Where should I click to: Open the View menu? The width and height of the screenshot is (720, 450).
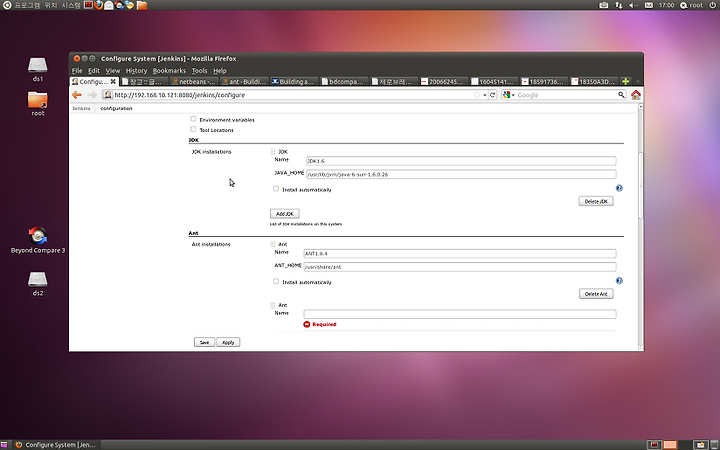(x=112, y=71)
